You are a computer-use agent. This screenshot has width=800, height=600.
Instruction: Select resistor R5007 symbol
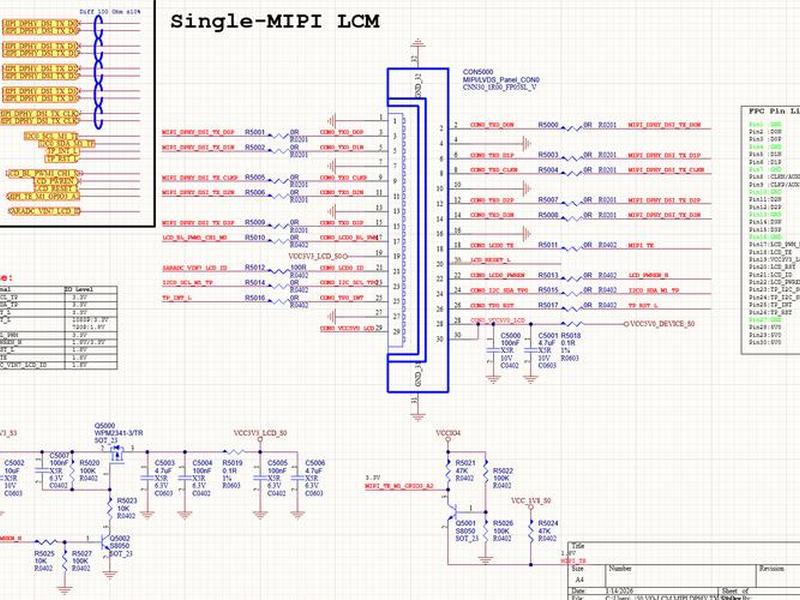click(571, 204)
